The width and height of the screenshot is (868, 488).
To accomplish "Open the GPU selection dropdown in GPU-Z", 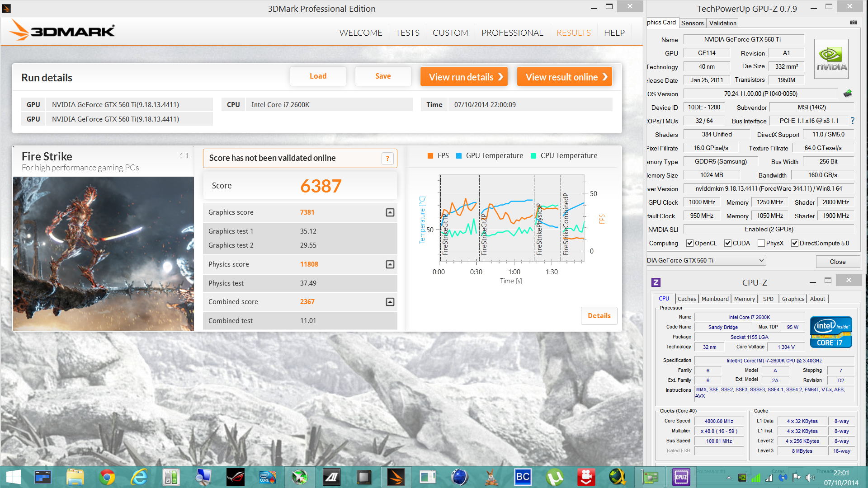I will (761, 260).
